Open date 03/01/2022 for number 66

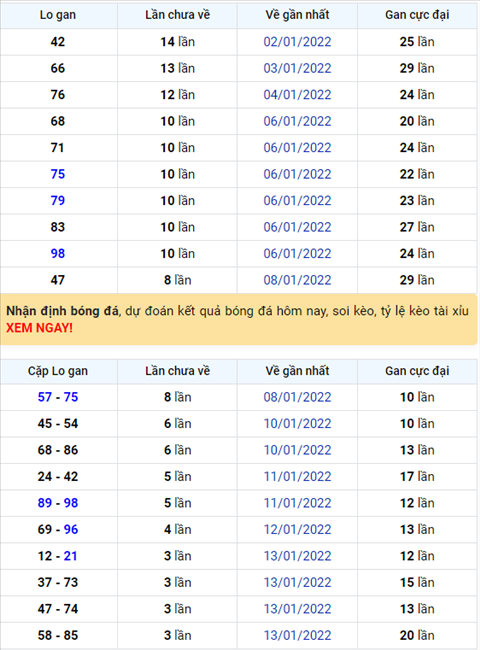(297, 68)
